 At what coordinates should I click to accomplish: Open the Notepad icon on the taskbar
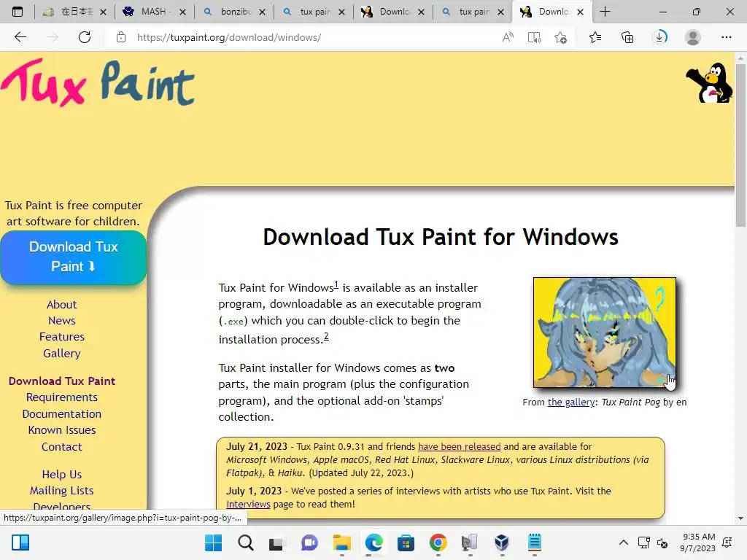click(x=535, y=542)
